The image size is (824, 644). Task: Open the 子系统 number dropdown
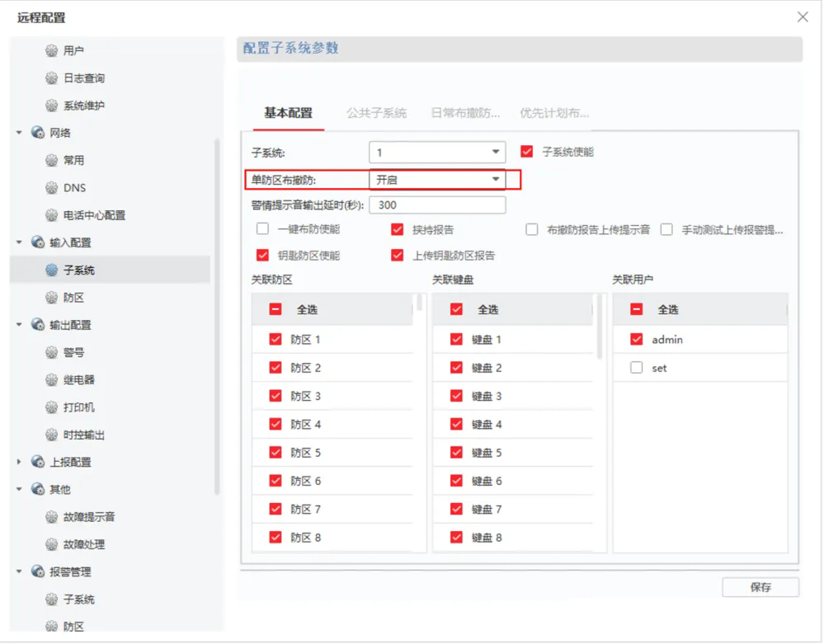coord(436,153)
